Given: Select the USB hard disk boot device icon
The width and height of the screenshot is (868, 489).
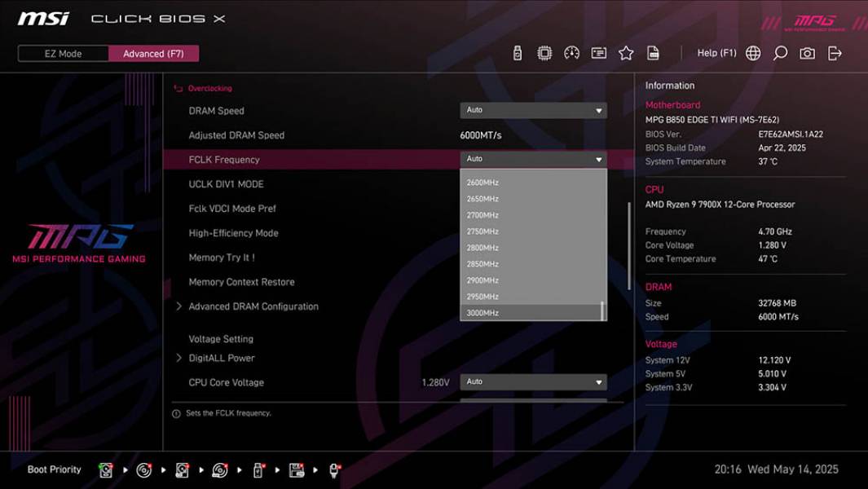Looking at the screenshot, I should (182, 470).
